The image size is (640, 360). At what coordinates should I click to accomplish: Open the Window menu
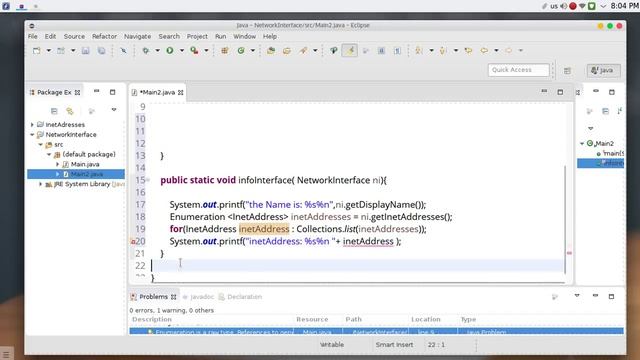[244, 36]
